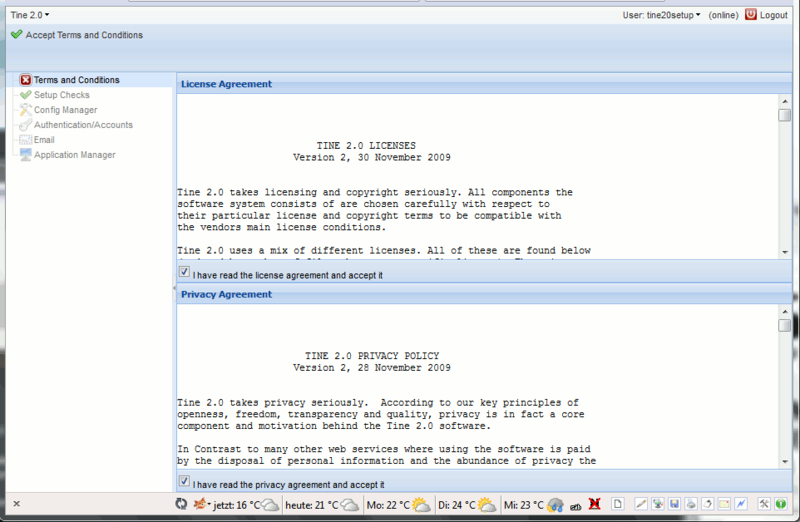
Task: Click License Agreement scrollbar thumb
Action: pyautogui.click(x=785, y=115)
